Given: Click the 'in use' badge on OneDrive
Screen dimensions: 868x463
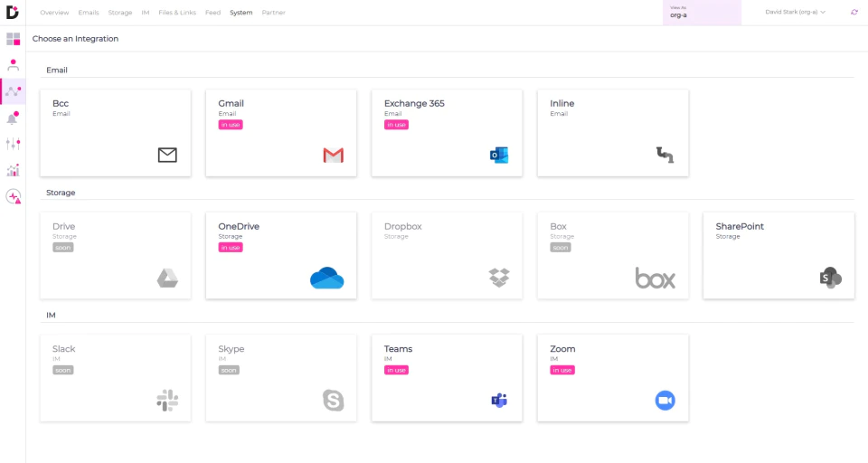Looking at the screenshot, I should 231,248.
